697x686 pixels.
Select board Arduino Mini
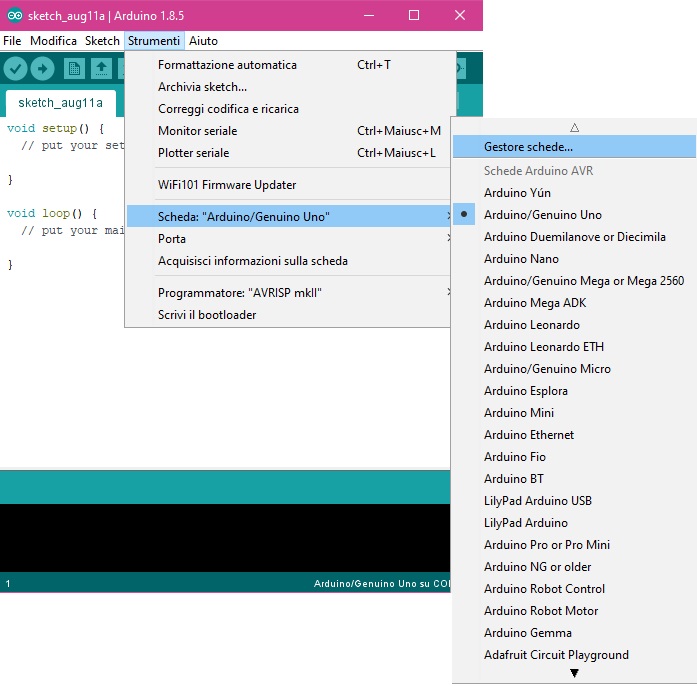tap(574, 413)
